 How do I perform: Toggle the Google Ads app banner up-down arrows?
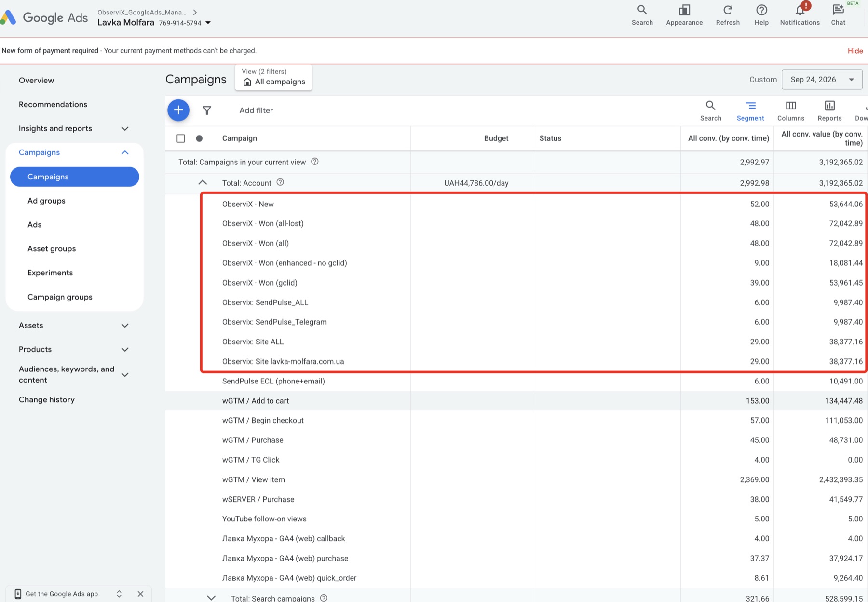[119, 594]
